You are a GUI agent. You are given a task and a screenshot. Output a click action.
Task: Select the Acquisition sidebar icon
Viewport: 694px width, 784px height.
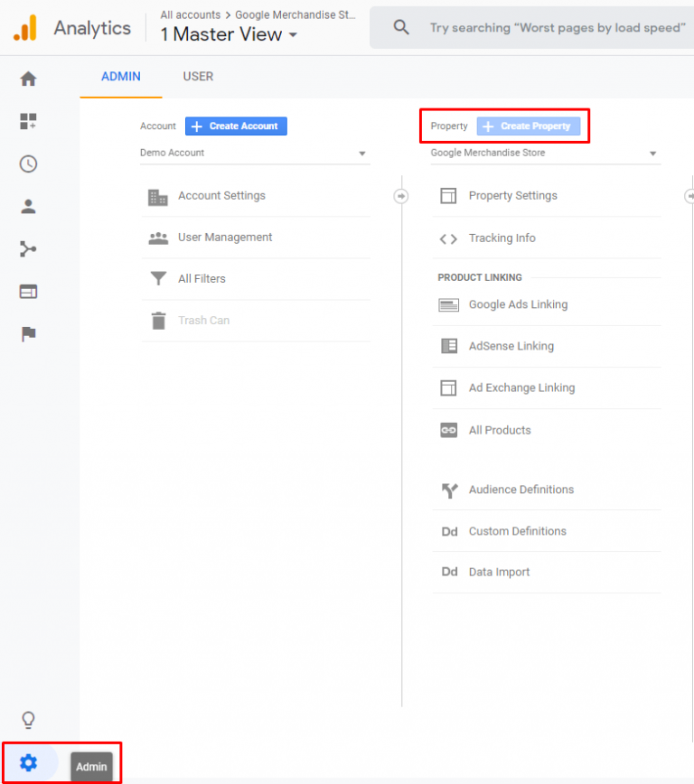[x=28, y=248]
